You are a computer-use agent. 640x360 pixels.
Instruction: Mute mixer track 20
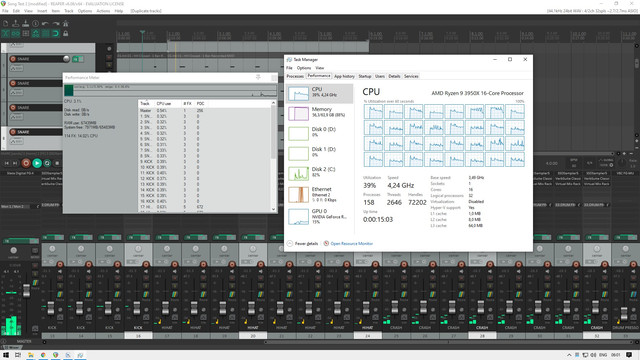point(260,278)
